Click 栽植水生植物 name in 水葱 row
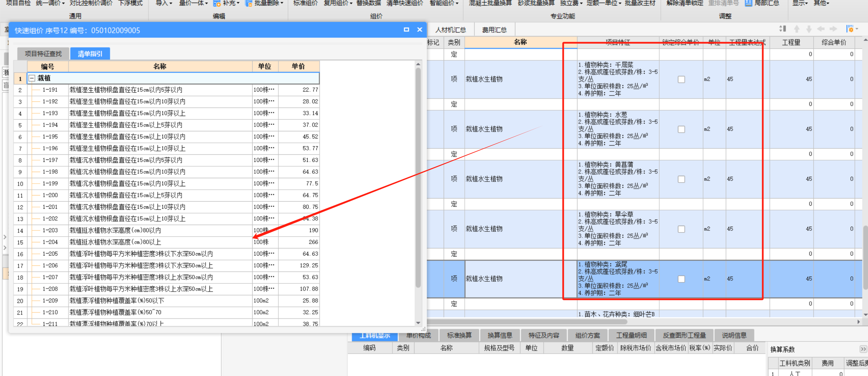The image size is (868, 376). [x=484, y=129]
